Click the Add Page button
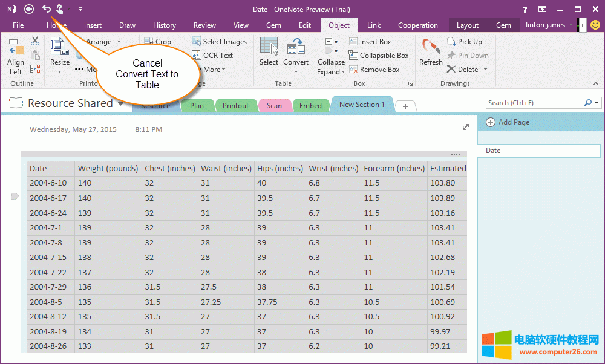This screenshot has height=364, width=605. pos(508,122)
